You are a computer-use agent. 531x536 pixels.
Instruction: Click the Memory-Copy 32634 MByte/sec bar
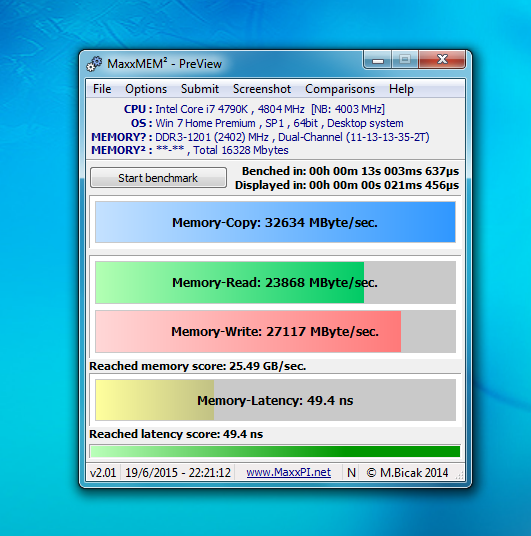[x=275, y=222]
